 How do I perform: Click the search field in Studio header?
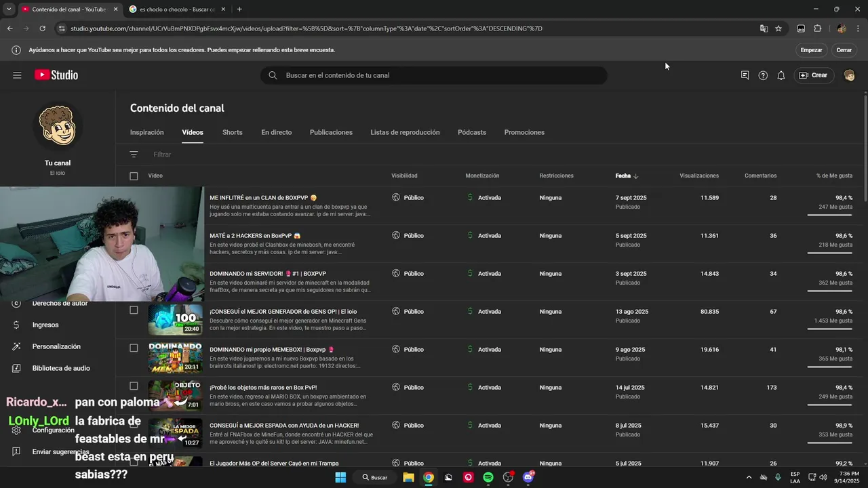click(434, 75)
